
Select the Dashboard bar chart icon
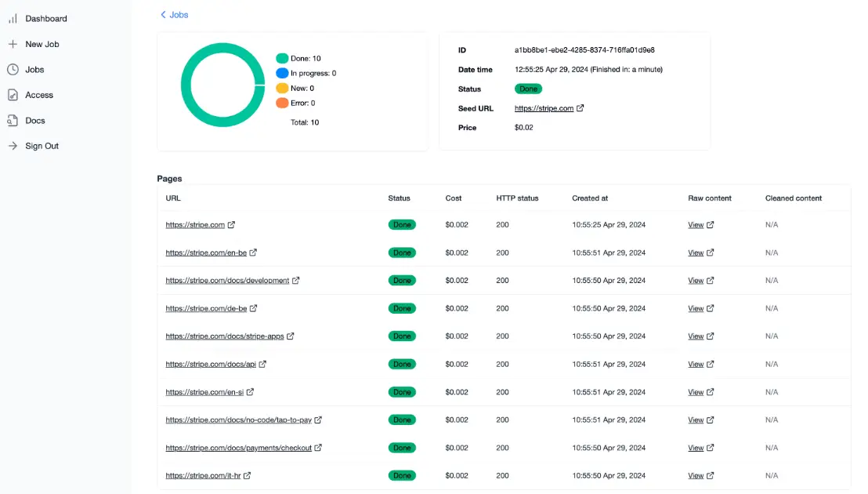(x=13, y=18)
